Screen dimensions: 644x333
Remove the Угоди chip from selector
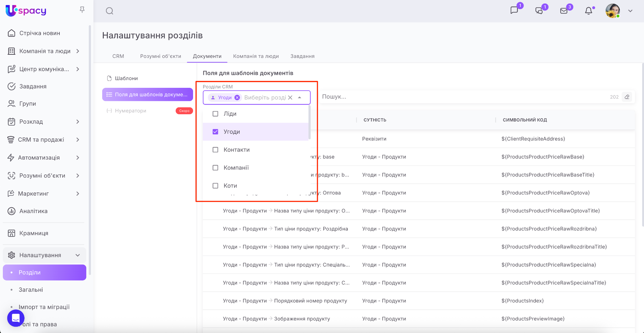237,98
